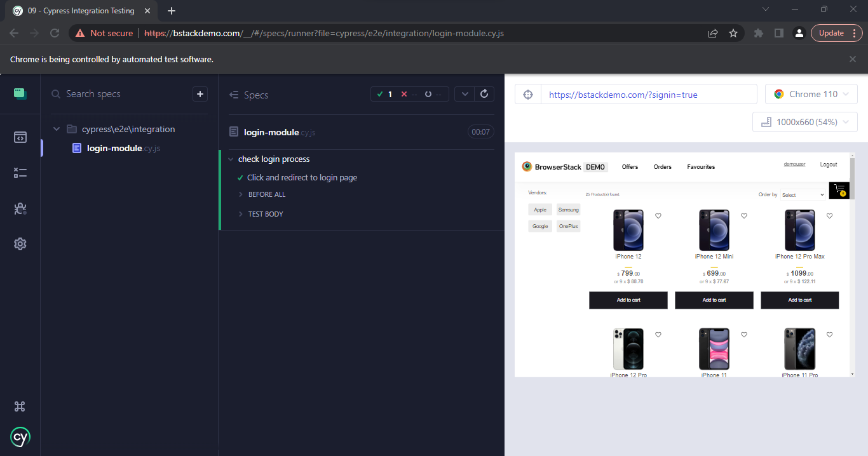The image size is (868, 456).
Task: Click the iPhone 11 product image
Action: [714, 349]
